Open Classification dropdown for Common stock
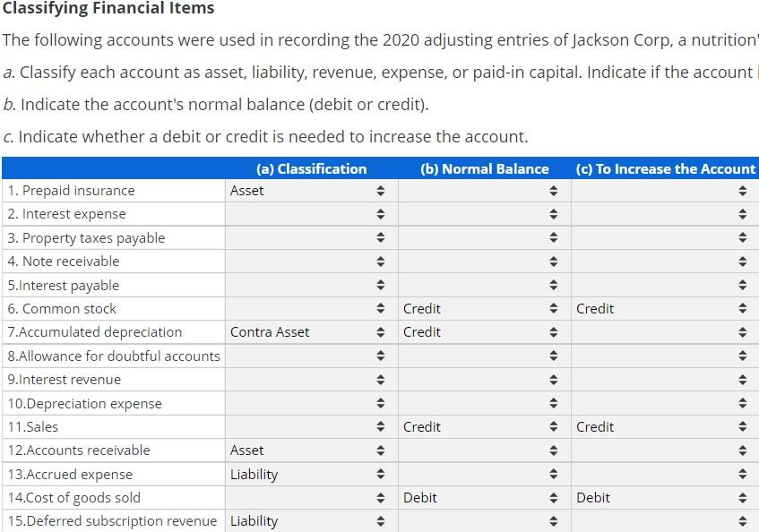759x532 pixels. (311, 309)
